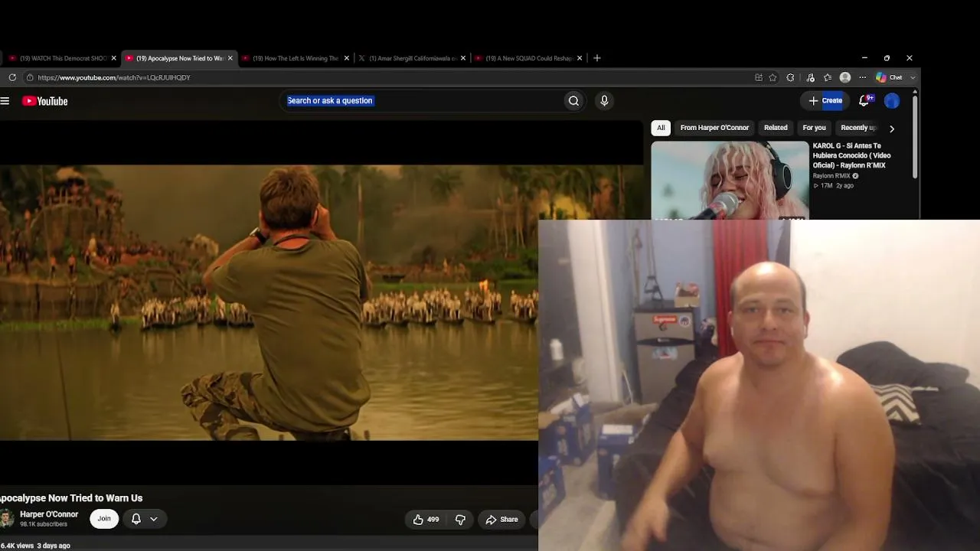This screenshot has width=980, height=551.
Task: Start voice search with the microphone icon
Action: (604, 101)
